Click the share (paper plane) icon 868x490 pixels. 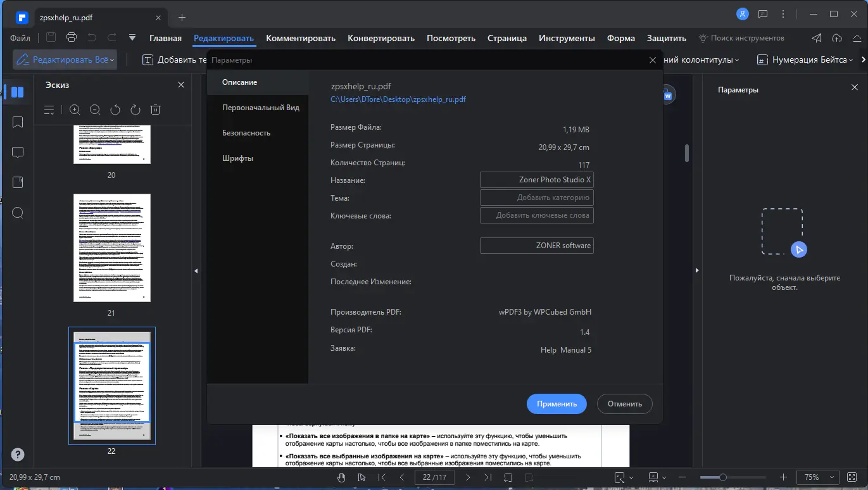coord(817,38)
